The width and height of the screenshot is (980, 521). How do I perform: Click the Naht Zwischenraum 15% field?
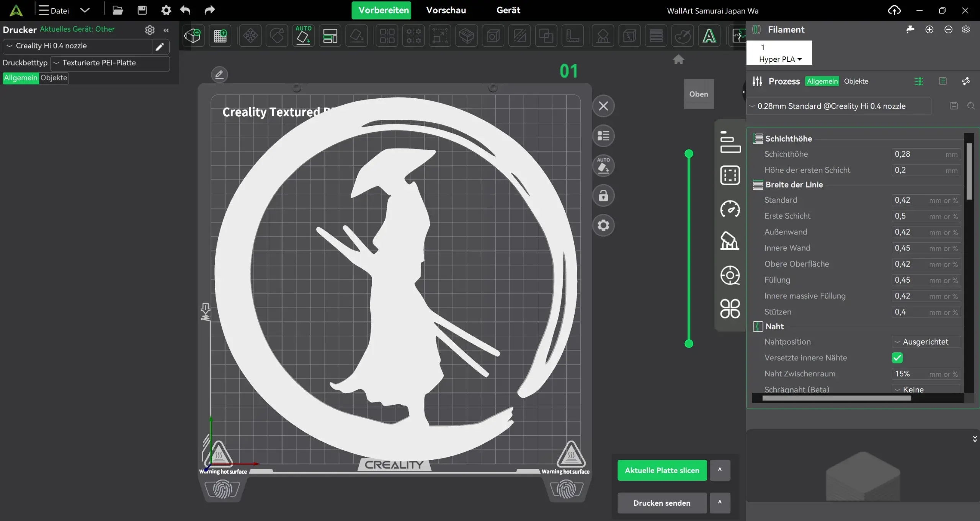pyautogui.click(x=926, y=374)
